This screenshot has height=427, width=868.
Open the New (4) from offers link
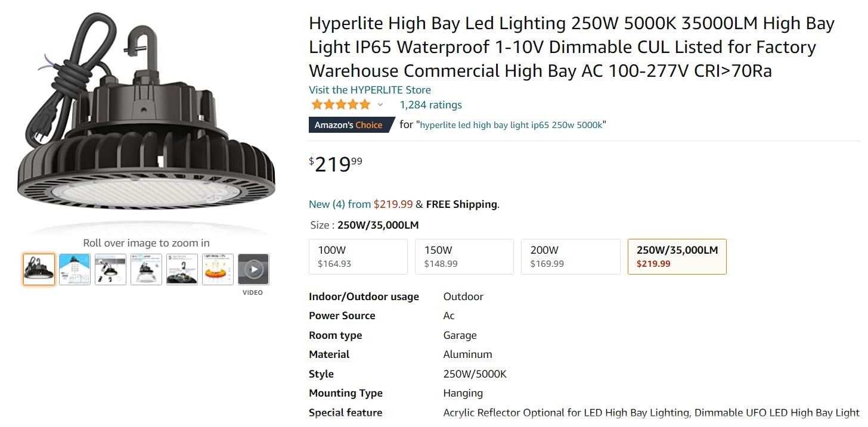[x=340, y=204]
